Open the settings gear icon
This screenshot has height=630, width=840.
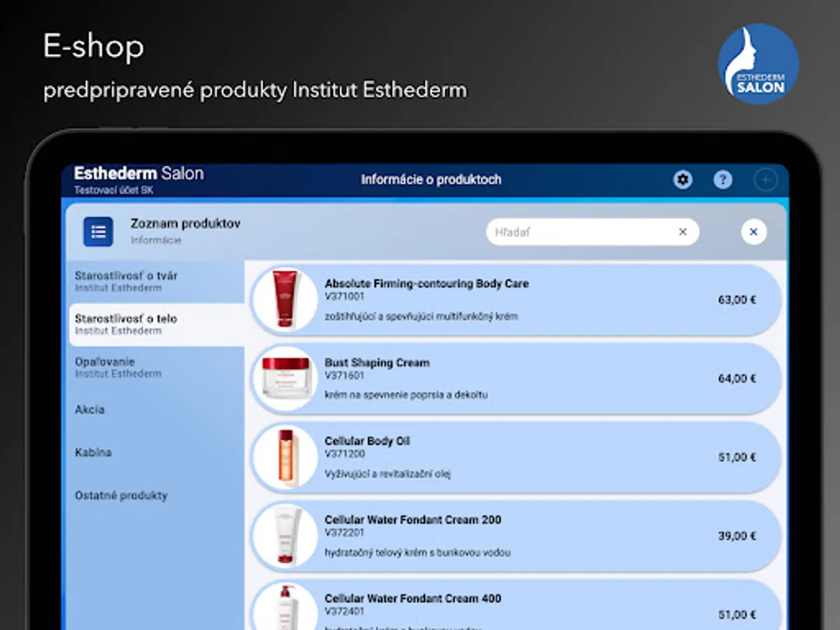pos(682,180)
